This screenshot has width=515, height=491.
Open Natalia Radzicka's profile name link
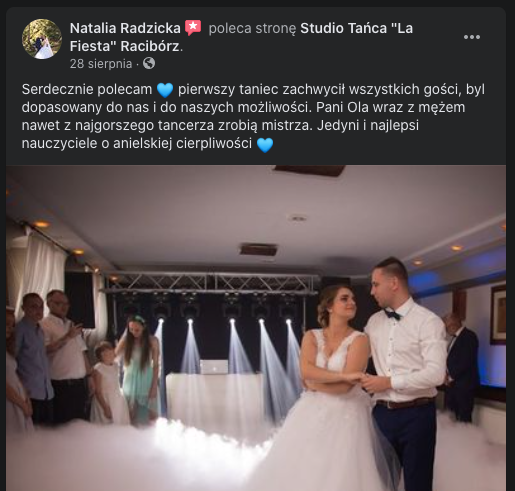pos(125,28)
